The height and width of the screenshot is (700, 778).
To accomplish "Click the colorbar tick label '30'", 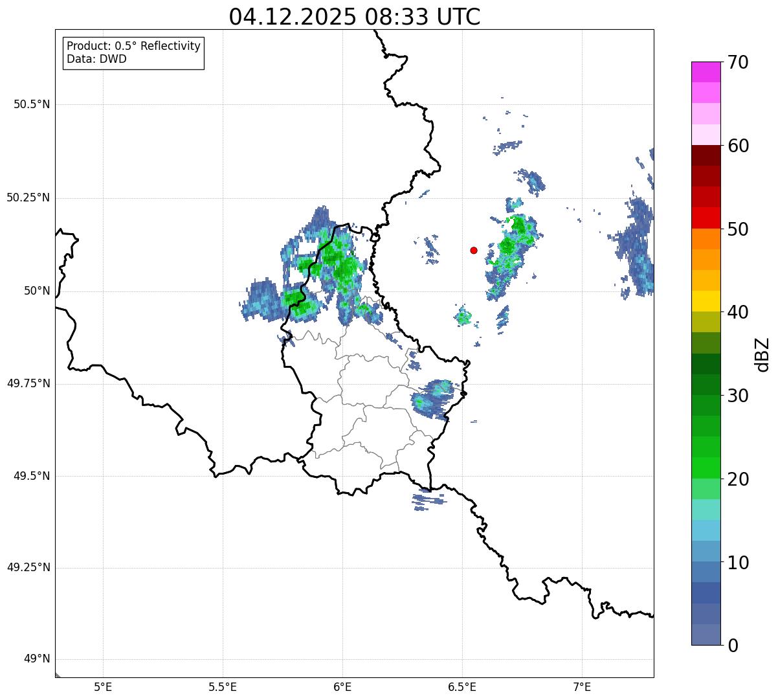I will (737, 396).
